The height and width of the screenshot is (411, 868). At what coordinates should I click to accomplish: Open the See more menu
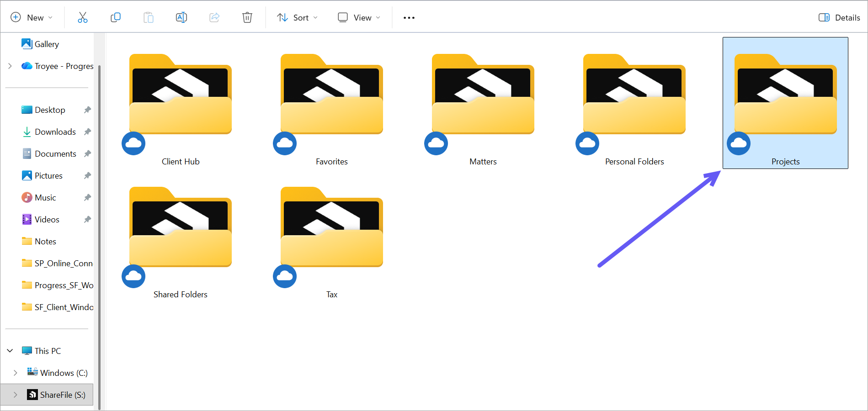408,17
